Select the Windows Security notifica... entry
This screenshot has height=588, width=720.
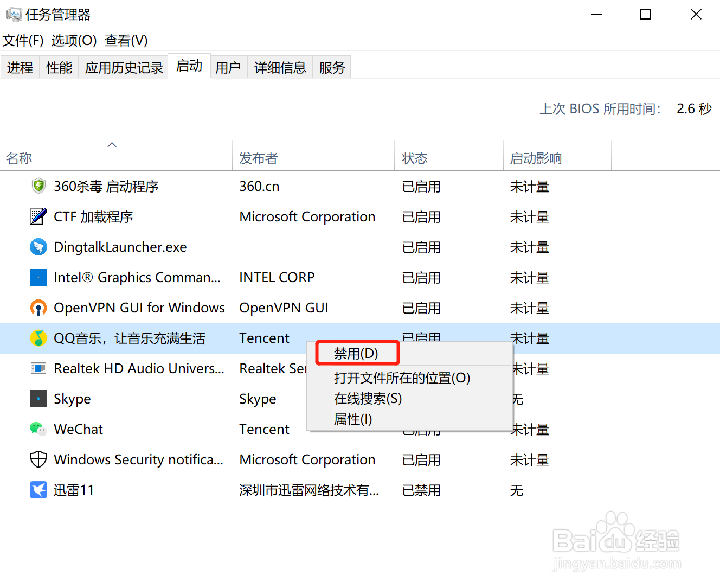[x=138, y=460]
